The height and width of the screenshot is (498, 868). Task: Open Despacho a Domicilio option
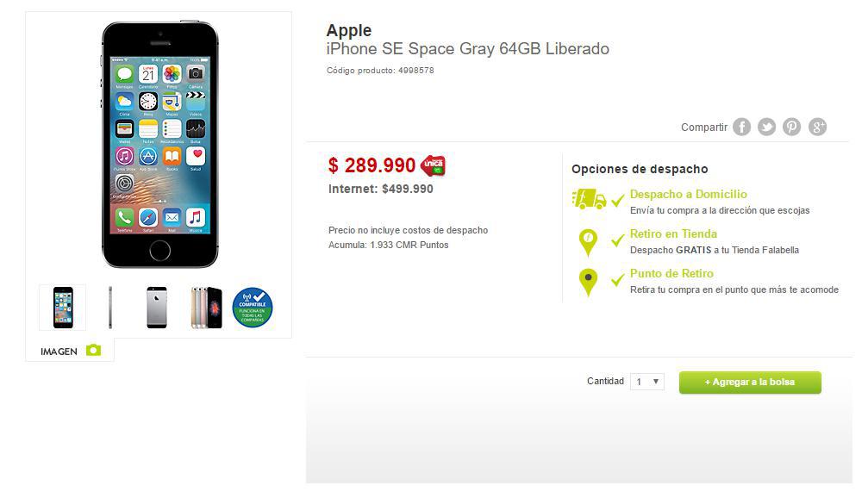pos(688,194)
